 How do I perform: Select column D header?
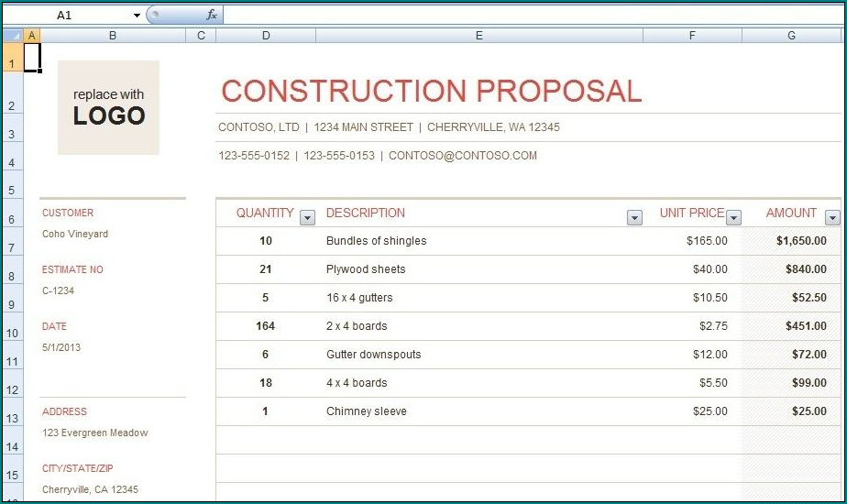pos(266,36)
